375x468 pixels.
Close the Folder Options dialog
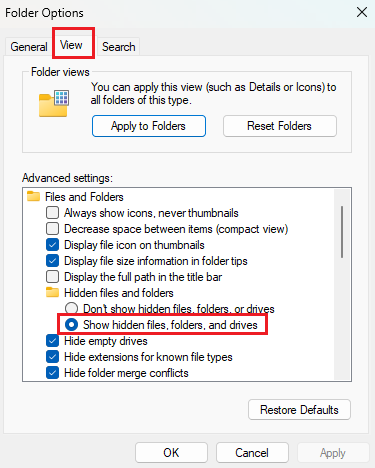(x=362, y=13)
